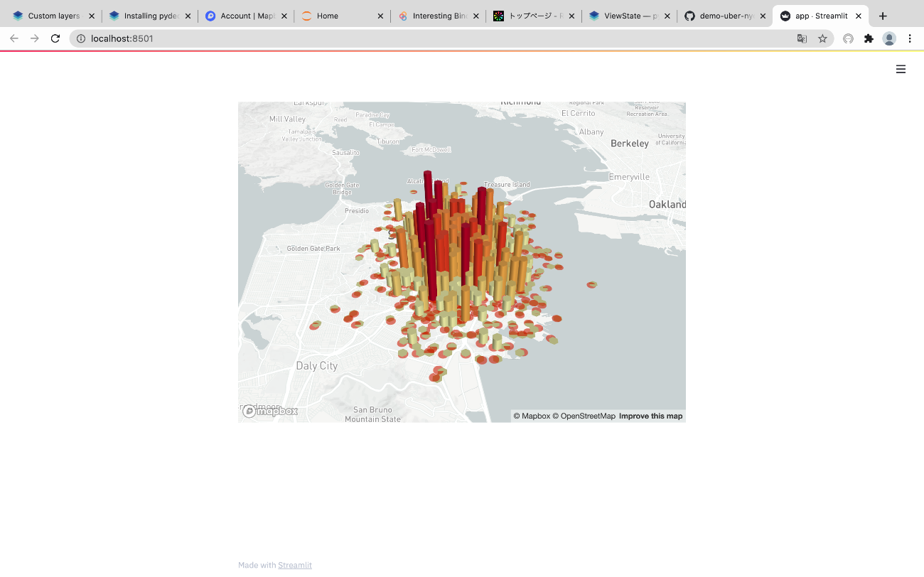The height and width of the screenshot is (577, 924).
Task: Click the Oakland label on map
Action: coord(667,204)
